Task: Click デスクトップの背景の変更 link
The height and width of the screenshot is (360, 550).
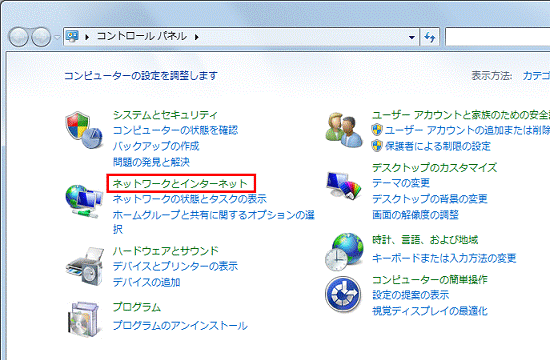Action: tap(430, 199)
